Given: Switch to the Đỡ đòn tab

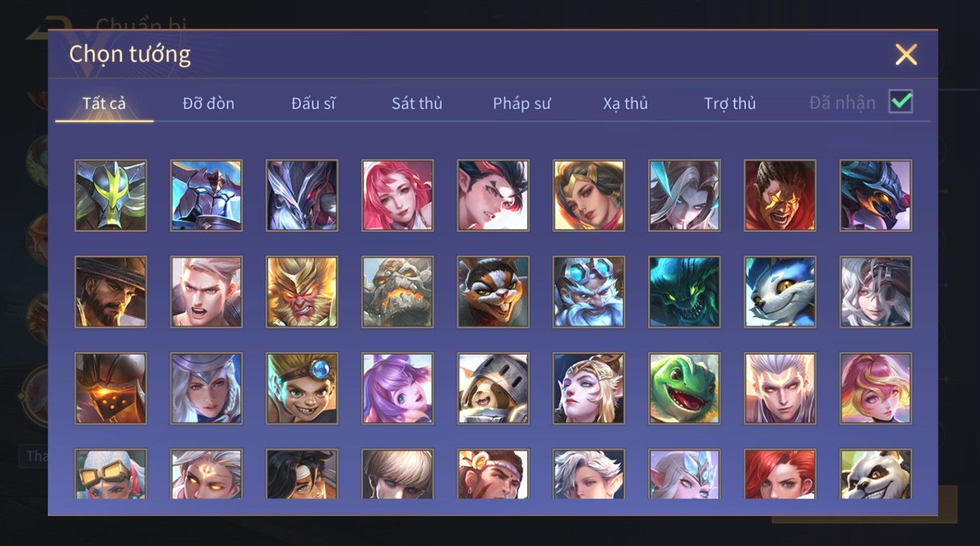Looking at the screenshot, I should (208, 103).
